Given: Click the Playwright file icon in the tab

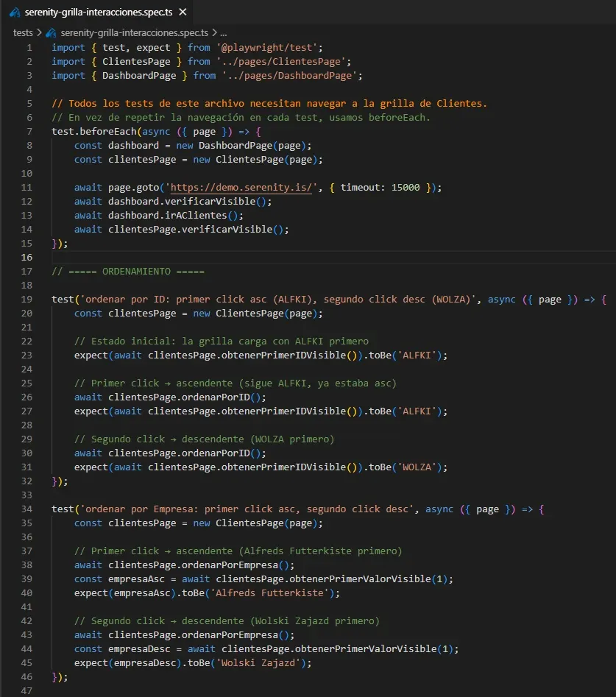Looking at the screenshot, I should (x=15, y=13).
